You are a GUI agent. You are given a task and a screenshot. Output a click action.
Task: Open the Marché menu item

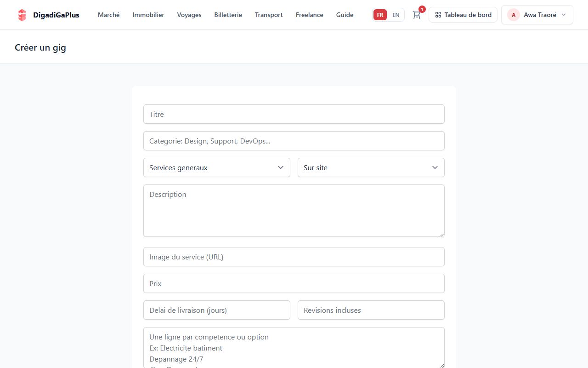(109, 15)
